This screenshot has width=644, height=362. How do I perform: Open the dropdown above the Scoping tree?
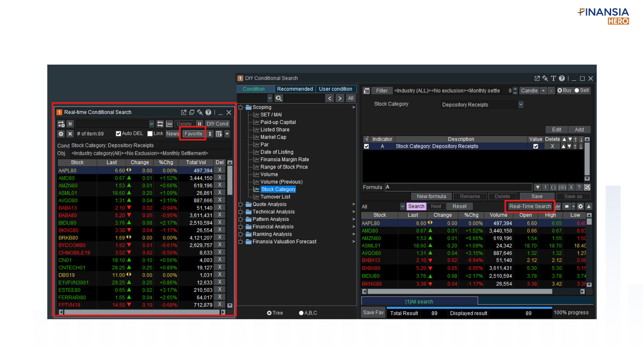coord(270,98)
